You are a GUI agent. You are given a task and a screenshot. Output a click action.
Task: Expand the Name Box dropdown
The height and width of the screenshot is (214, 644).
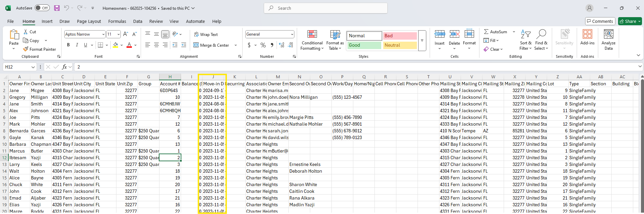point(33,67)
